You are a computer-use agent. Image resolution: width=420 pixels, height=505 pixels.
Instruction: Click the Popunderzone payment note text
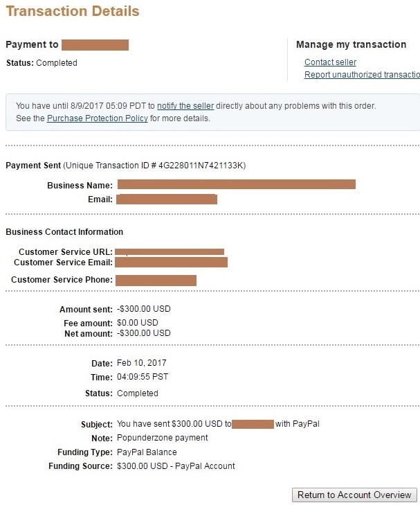click(x=163, y=438)
